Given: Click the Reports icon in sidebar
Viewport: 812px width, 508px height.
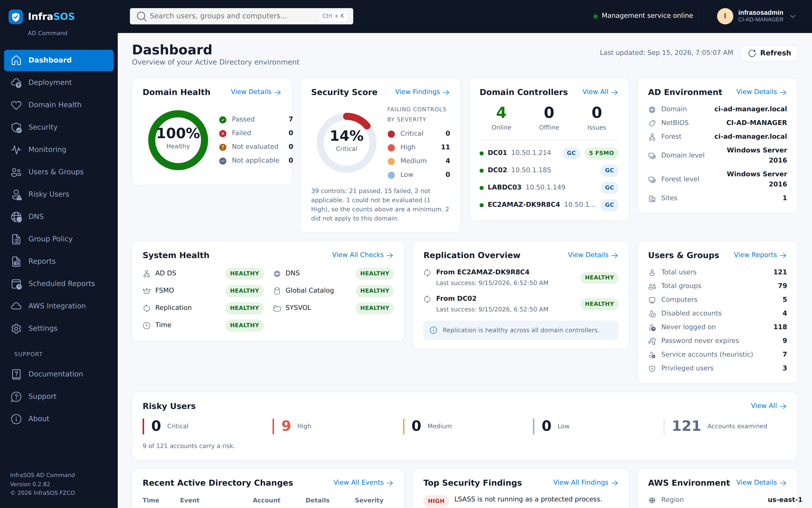Looking at the screenshot, I should [16, 261].
